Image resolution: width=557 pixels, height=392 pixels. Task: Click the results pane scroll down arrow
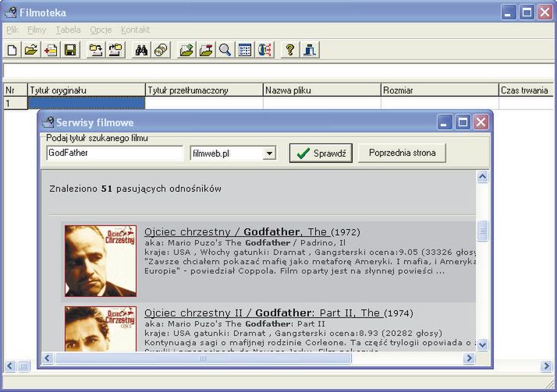click(482, 344)
